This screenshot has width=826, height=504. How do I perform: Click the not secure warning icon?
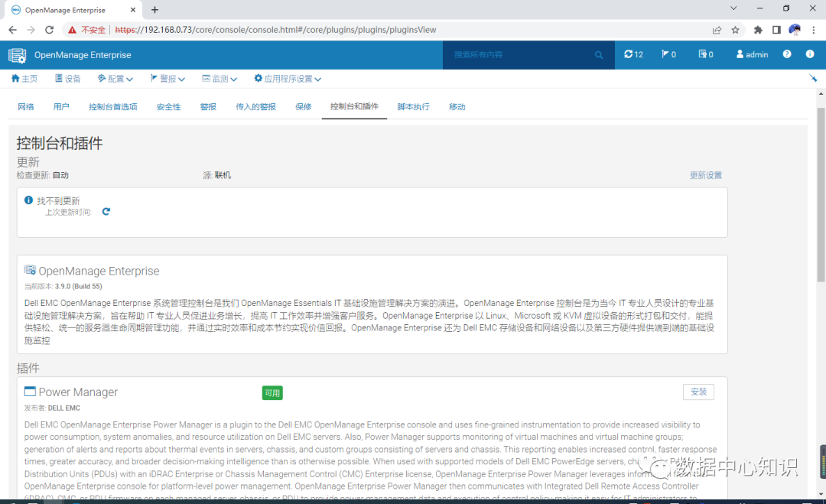[72, 30]
